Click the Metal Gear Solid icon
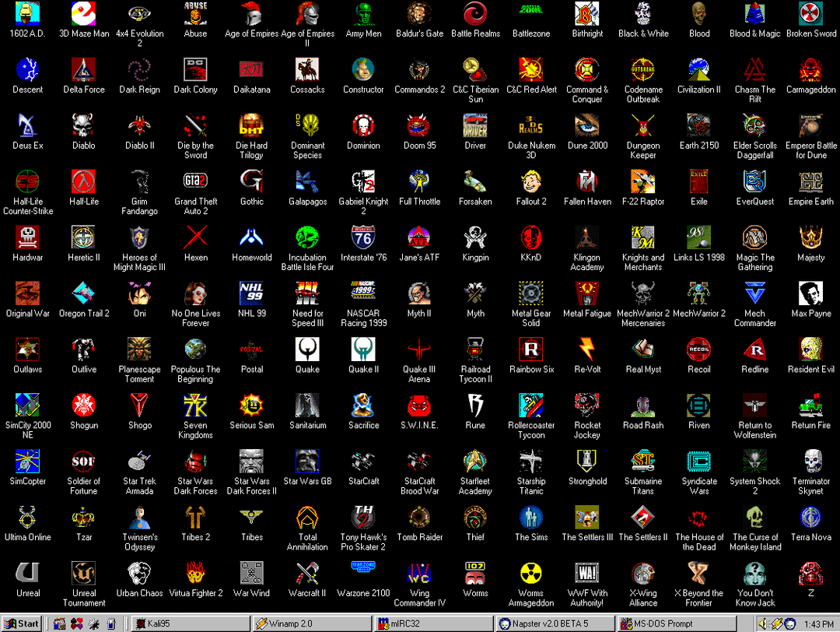 tap(531, 293)
